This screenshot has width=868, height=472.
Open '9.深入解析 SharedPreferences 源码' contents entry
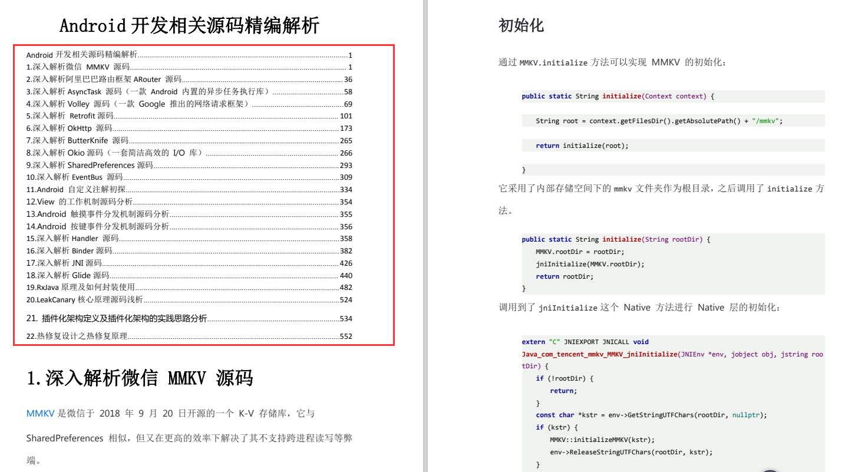point(189,166)
